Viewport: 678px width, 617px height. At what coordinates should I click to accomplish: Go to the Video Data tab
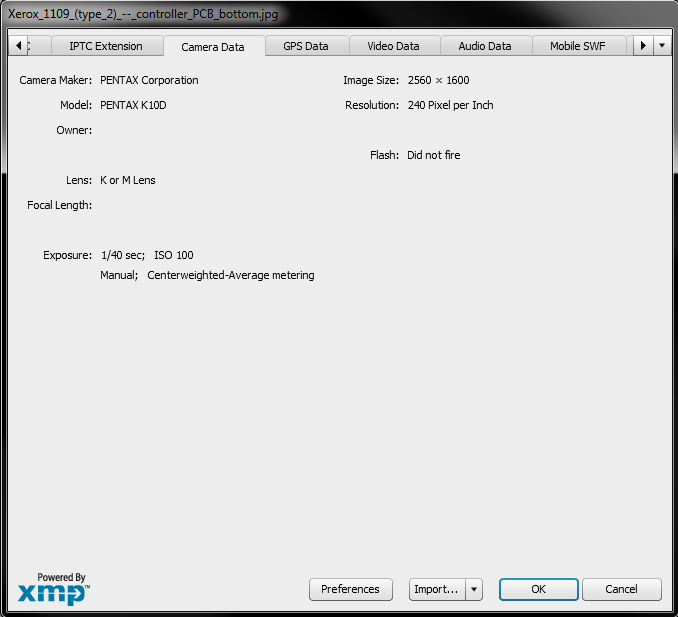tap(393, 46)
